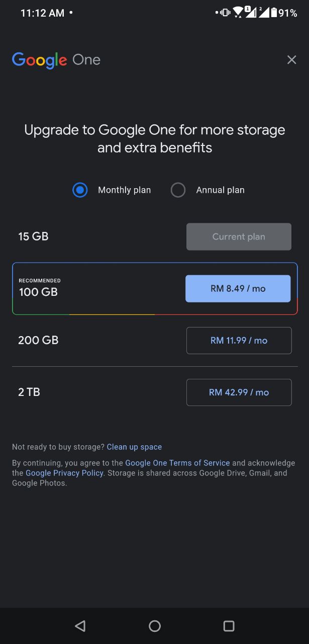Open the Clean up space link

pos(134,447)
